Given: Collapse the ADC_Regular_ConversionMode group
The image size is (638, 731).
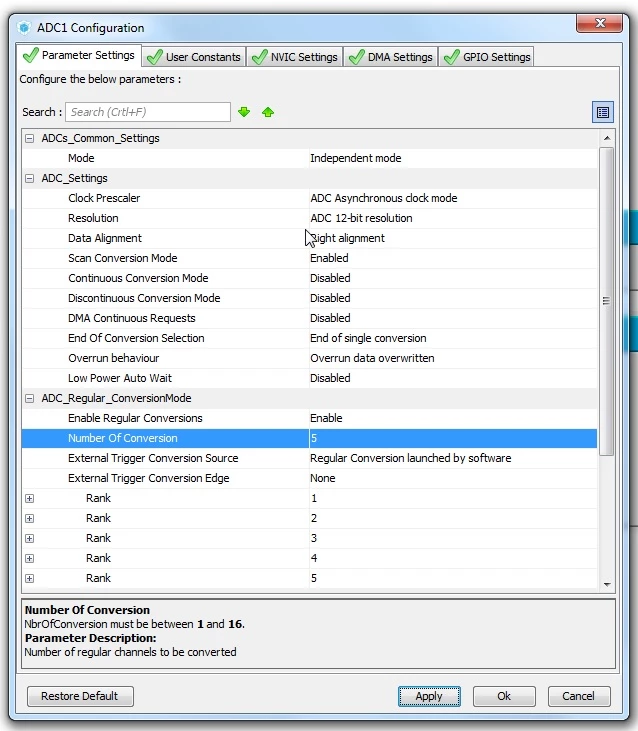Looking at the screenshot, I should coord(29,398).
